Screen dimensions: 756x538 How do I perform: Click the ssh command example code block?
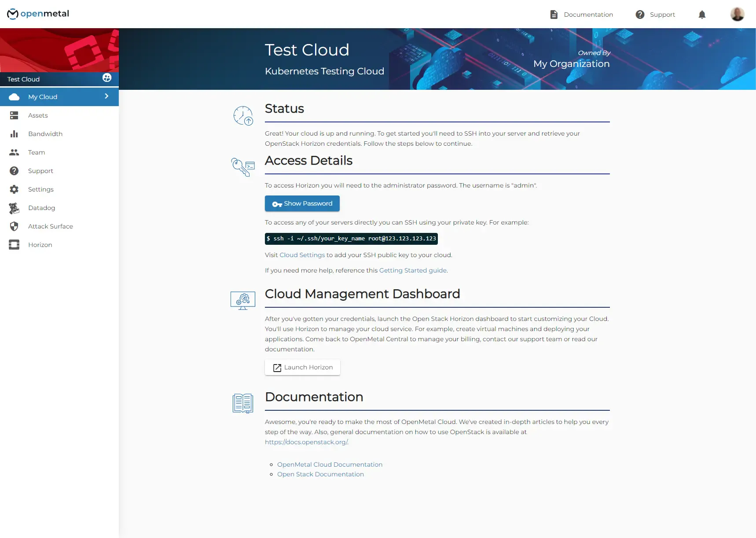351,239
